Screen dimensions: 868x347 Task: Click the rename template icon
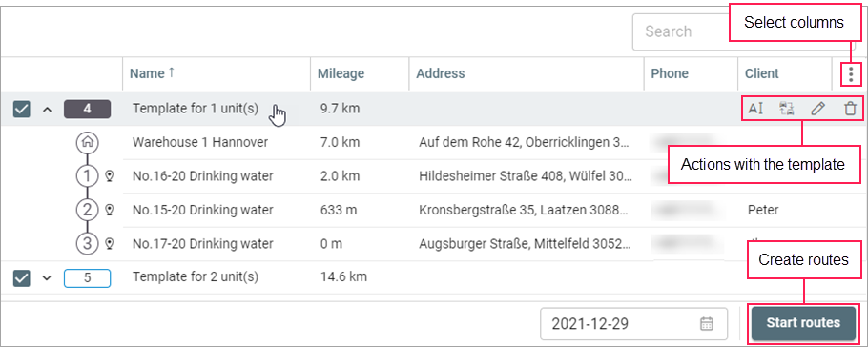coord(755,109)
